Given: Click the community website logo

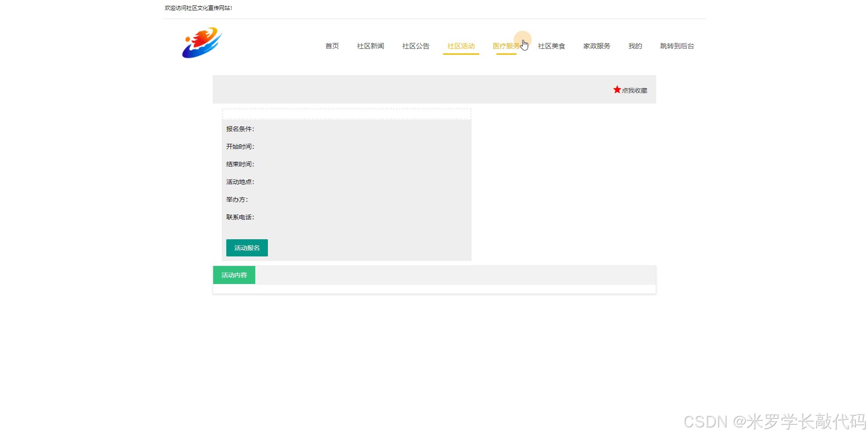Looking at the screenshot, I should coord(201,43).
